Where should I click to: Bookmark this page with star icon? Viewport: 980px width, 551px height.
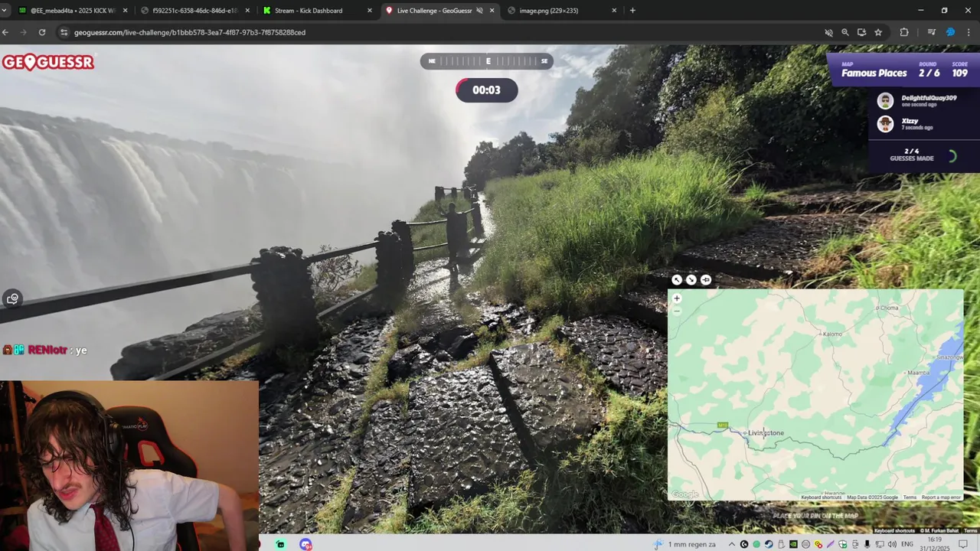click(x=878, y=32)
